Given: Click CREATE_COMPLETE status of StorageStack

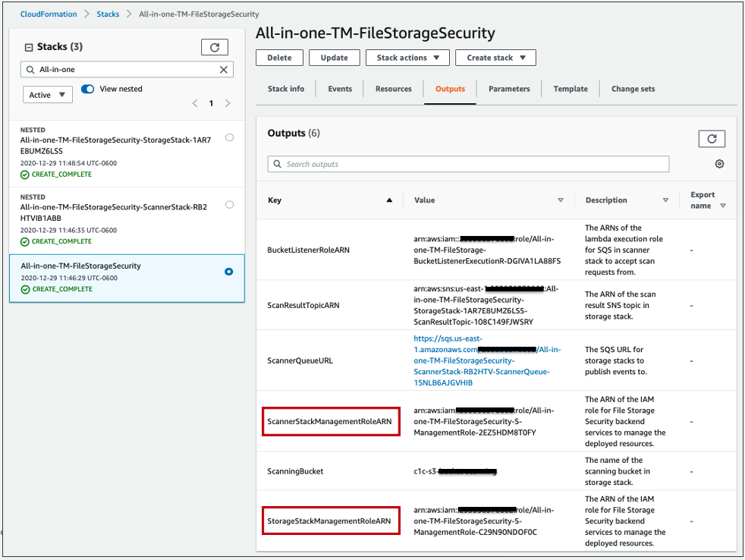Looking at the screenshot, I should 57,175.
